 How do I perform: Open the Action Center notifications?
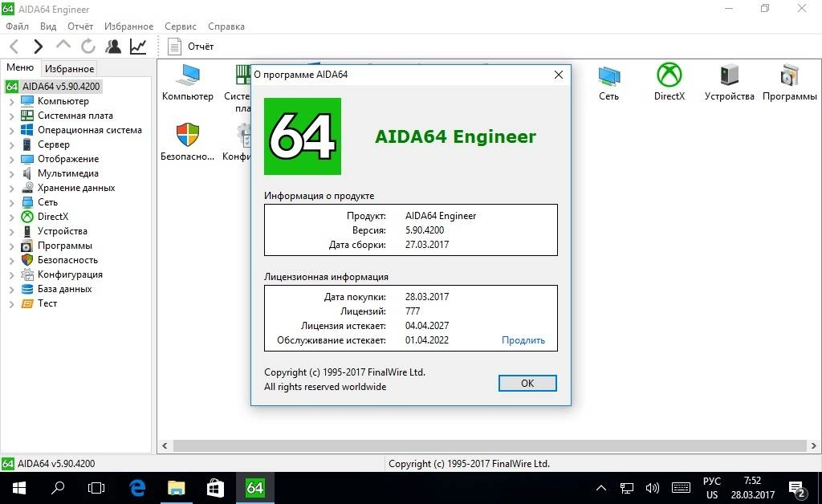797,489
